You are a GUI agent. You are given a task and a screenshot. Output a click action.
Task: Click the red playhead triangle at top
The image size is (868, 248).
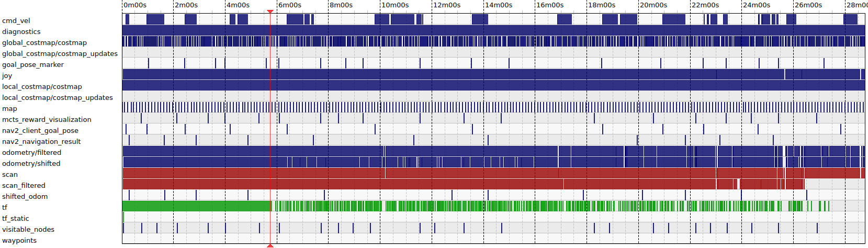[270, 11]
